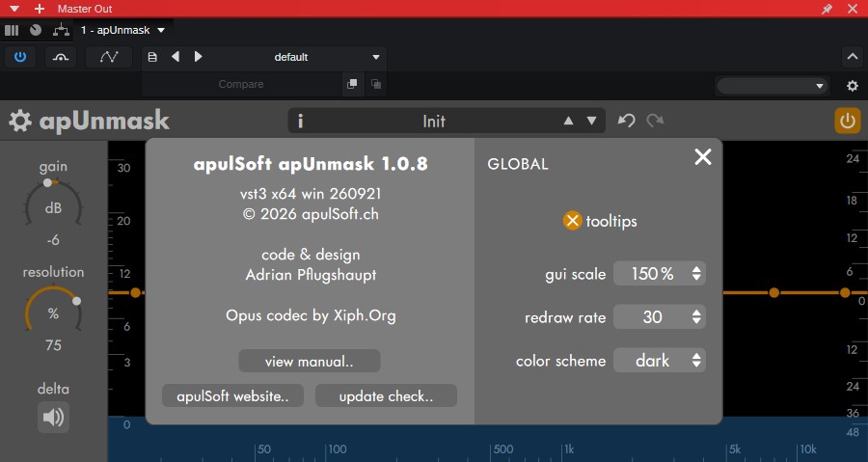This screenshot has width=868, height=462.
Task: Click the copy settings icon beside Compare
Action: (x=352, y=84)
